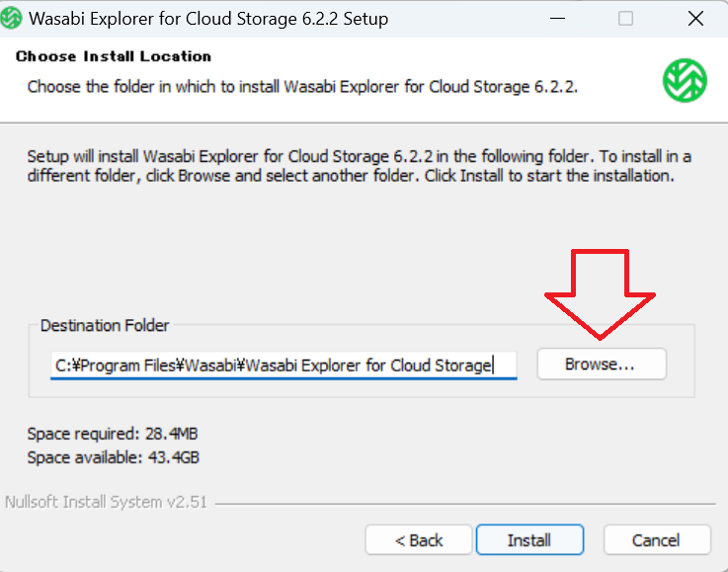
Task: Close the setup window with X
Action: [695, 19]
